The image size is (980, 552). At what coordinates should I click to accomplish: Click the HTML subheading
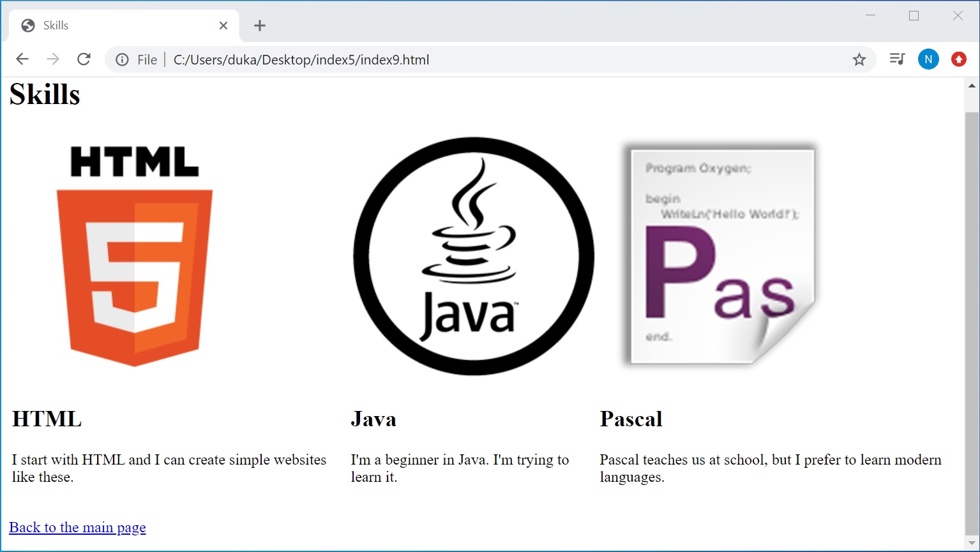(47, 419)
